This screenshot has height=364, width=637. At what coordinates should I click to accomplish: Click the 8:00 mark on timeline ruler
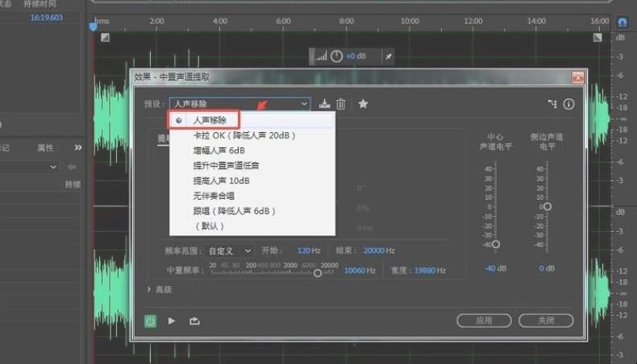pyautogui.click(x=346, y=21)
